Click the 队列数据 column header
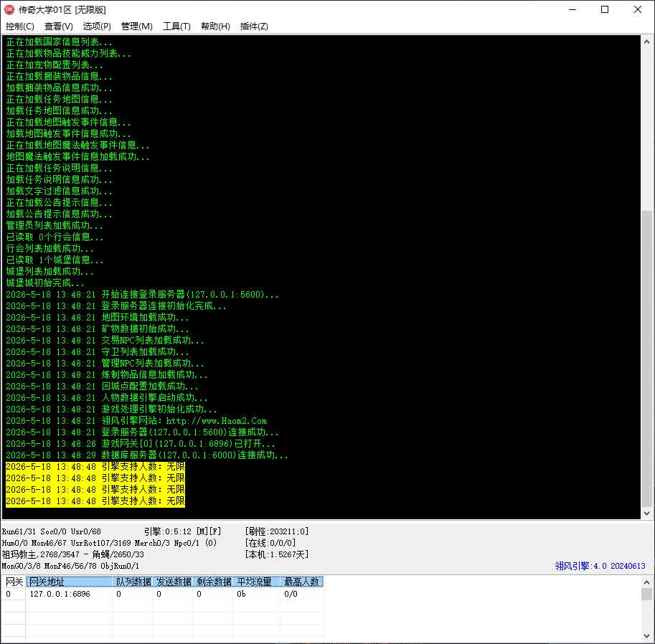 tap(133, 582)
